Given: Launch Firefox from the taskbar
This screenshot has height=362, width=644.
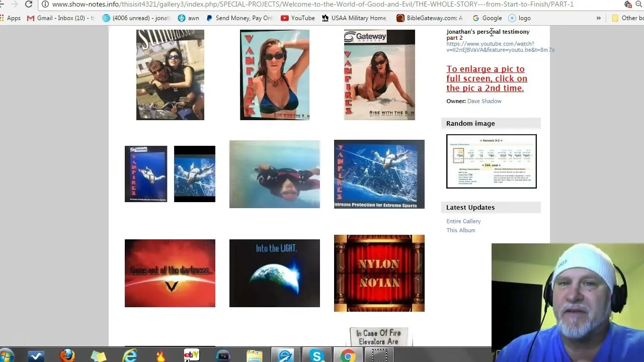Looking at the screenshot, I should (x=67, y=356).
